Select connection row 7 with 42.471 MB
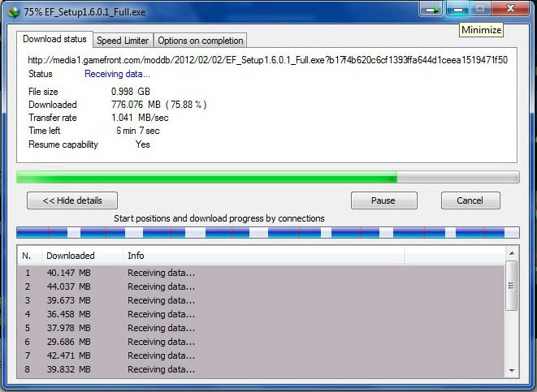This screenshot has height=392, width=537. tap(261, 355)
